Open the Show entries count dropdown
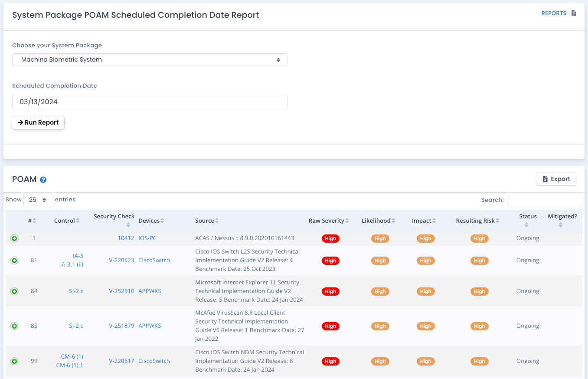The image size is (588, 379). [38, 200]
